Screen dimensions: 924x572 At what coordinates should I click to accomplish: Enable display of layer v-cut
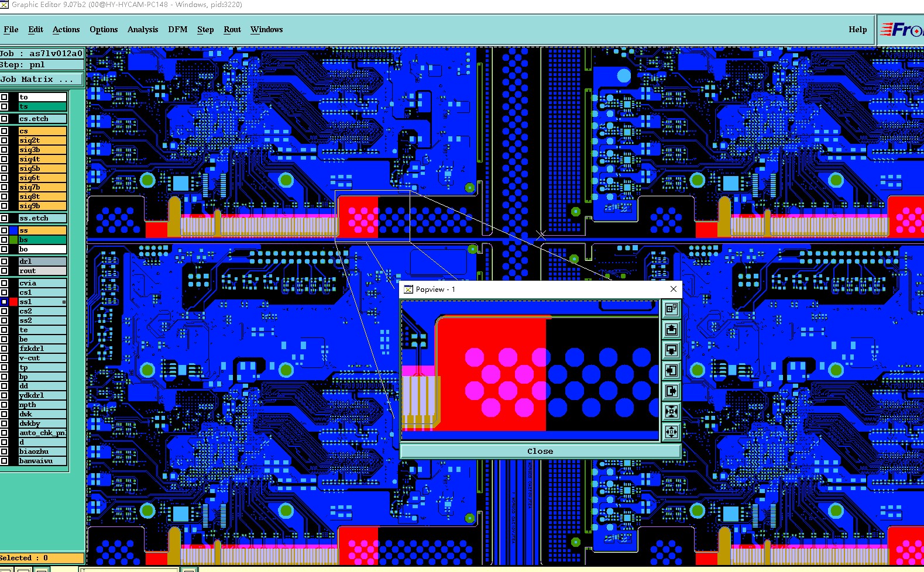coord(4,358)
